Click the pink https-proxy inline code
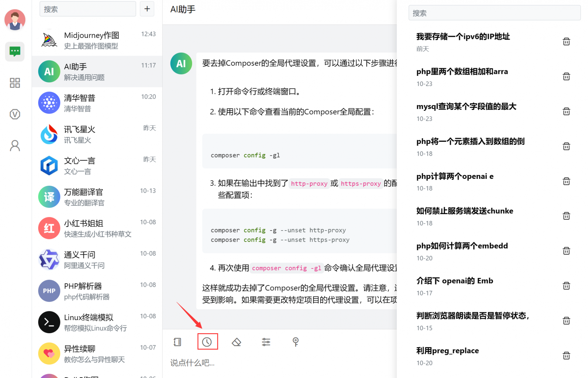The image size is (588, 378). (361, 183)
